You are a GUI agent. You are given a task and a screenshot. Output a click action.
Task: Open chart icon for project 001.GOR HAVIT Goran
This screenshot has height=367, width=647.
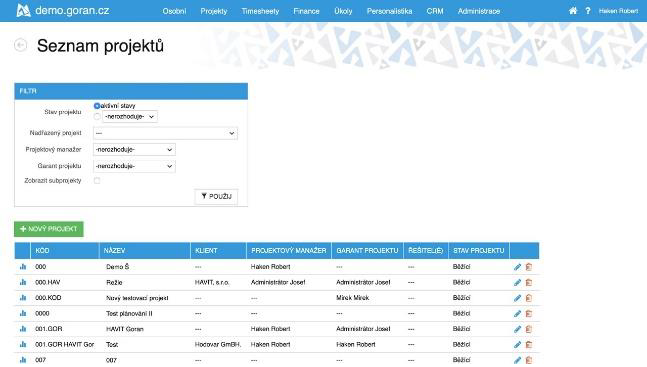(x=23, y=329)
